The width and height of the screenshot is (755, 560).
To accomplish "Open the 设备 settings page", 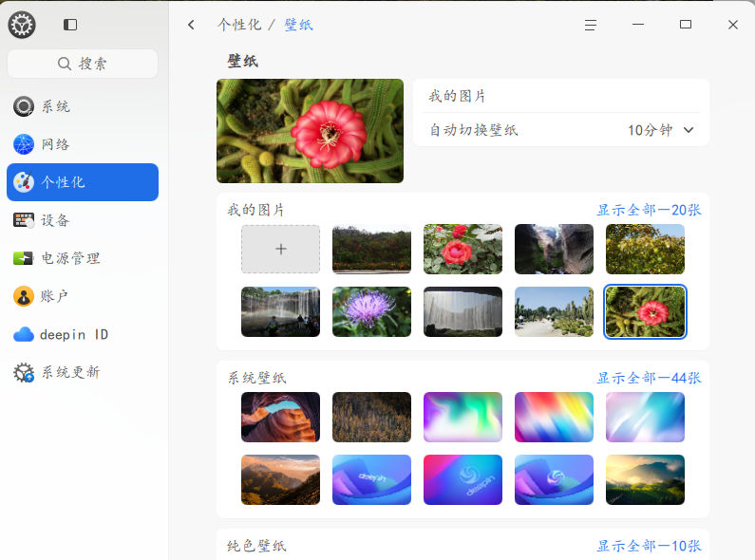I will point(83,220).
